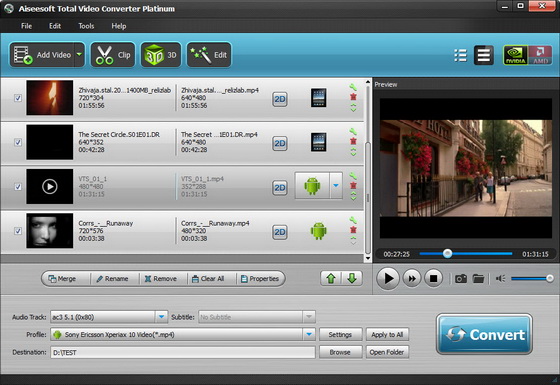Stop the preview playback
This screenshot has height=385, width=560.
coord(434,278)
